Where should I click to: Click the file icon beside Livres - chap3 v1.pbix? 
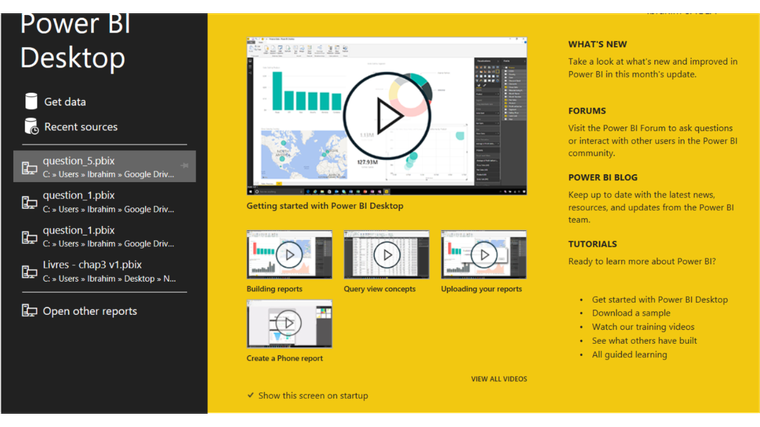tap(29, 271)
